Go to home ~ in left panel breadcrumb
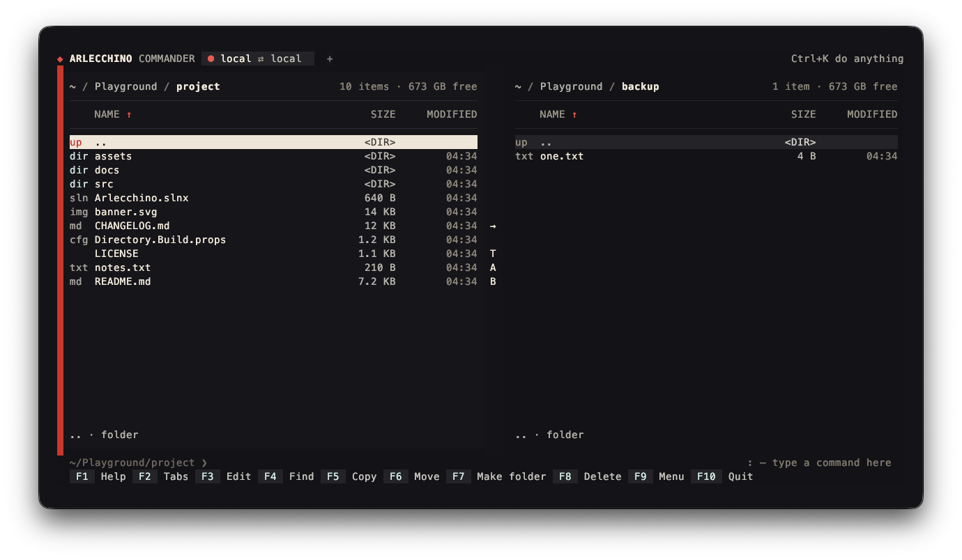This screenshot has height=560, width=962. point(72,86)
